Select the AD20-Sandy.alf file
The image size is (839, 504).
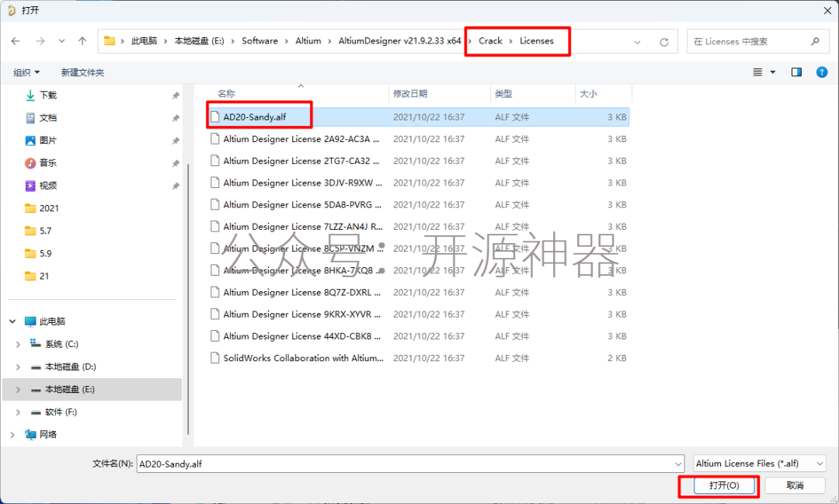tap(418, 117)
